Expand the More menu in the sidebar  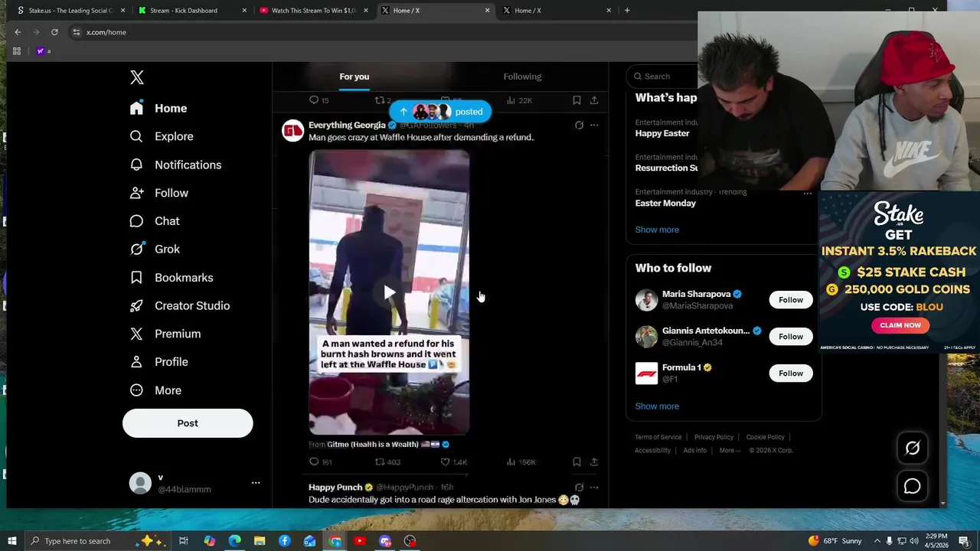pos(155,390)
